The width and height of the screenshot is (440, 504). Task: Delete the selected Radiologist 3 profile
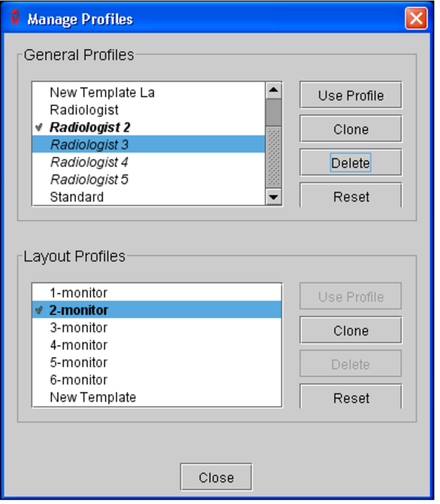[x=351, y=163]
